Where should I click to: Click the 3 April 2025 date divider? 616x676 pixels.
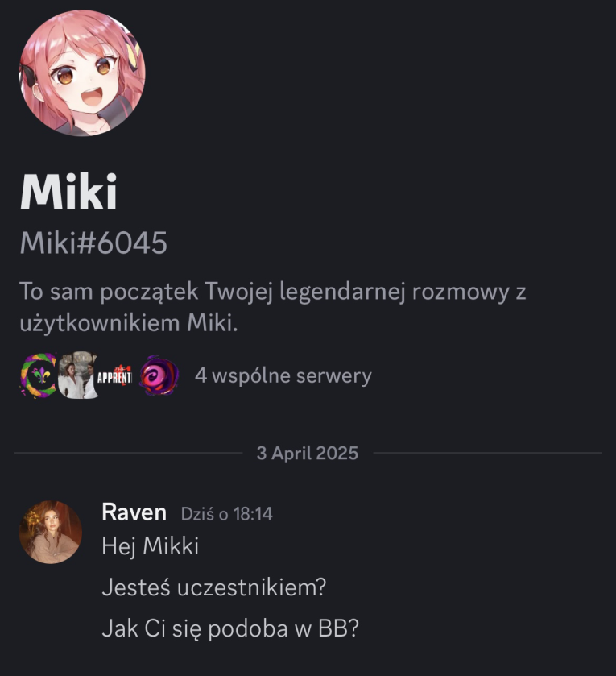[x=307, y=453]
